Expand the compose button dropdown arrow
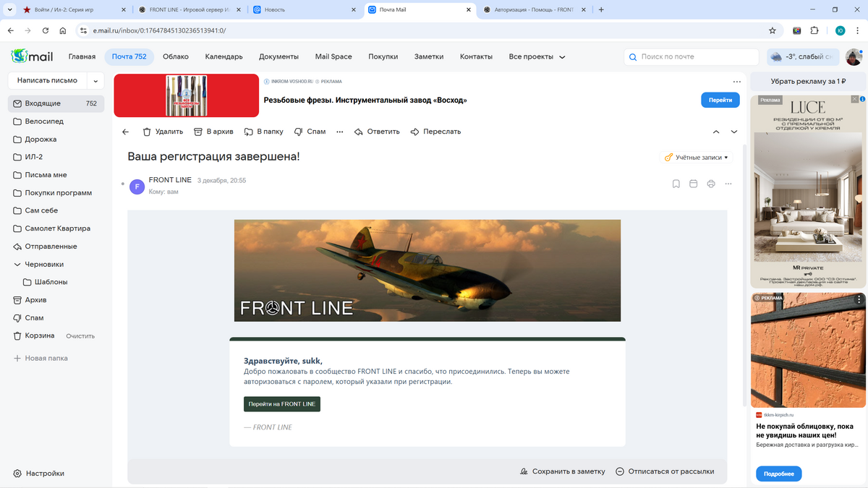 tap(95, 81)
